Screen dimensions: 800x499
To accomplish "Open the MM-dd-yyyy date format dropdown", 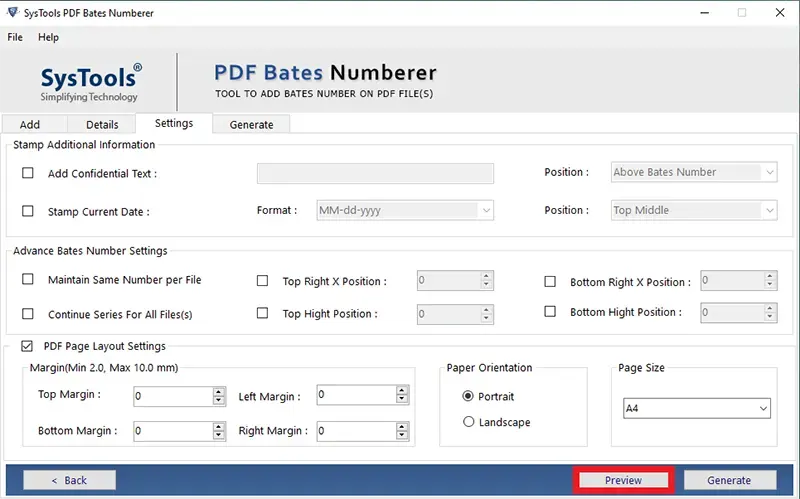I will pos(405,210).
